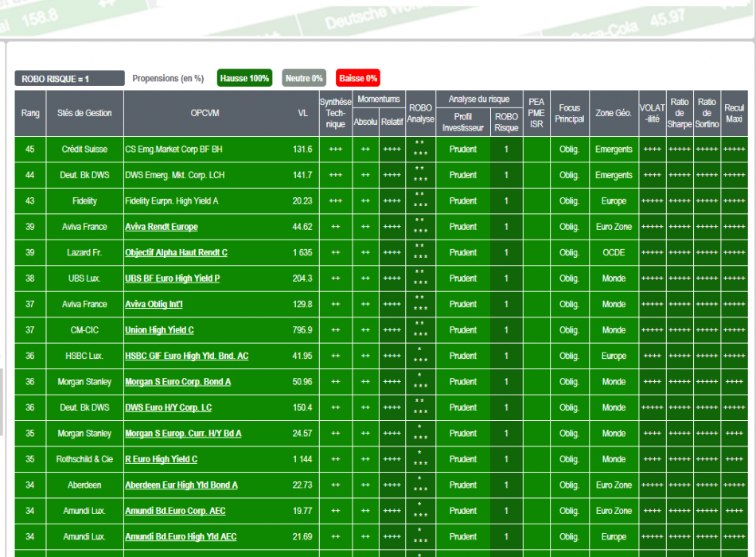Click ROBO Analyse stars in Fidelity row
The image size is (756, 557).
click(420, 201)
